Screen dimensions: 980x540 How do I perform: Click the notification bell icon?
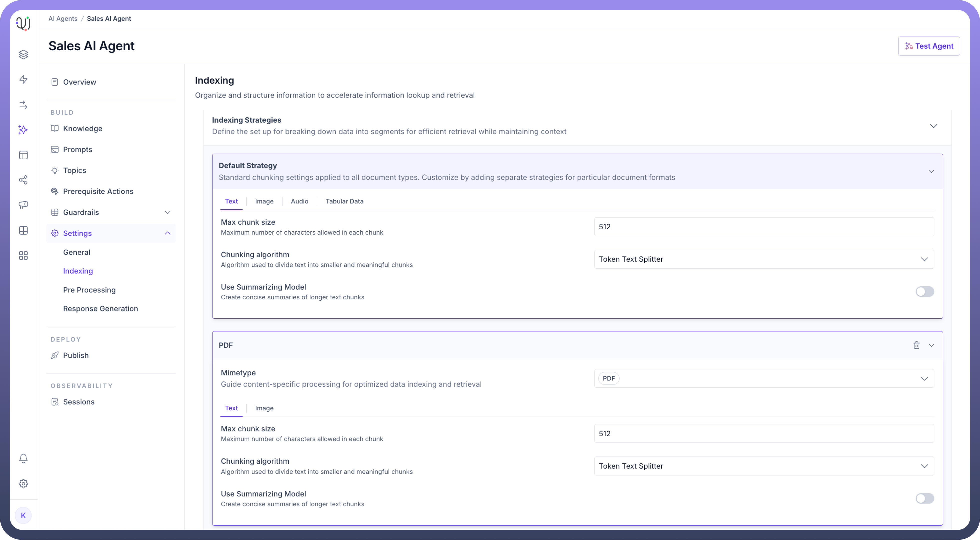[x=23, y=458]
